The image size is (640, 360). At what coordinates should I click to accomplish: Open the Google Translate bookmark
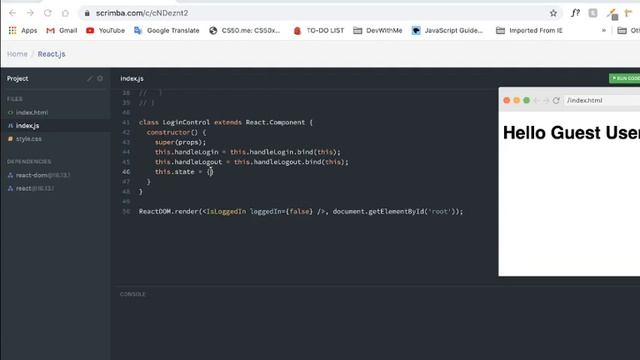pos(167,31)
